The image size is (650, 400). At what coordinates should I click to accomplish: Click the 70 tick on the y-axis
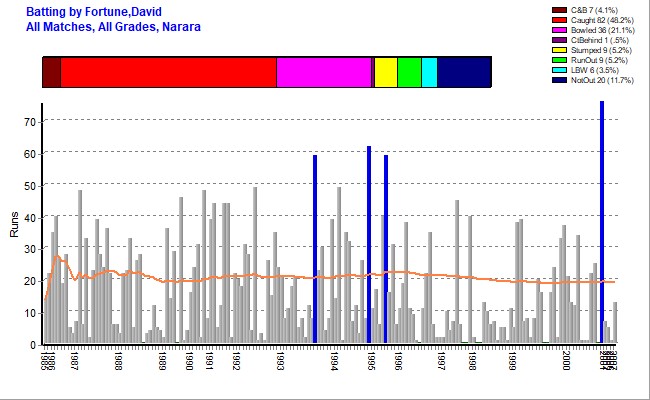coord(30,122)
